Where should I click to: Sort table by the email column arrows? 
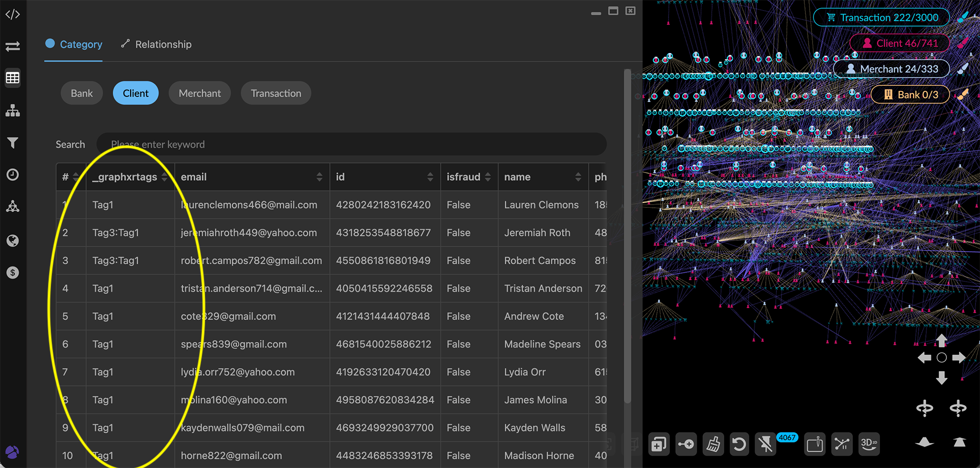tap(320, 177)
